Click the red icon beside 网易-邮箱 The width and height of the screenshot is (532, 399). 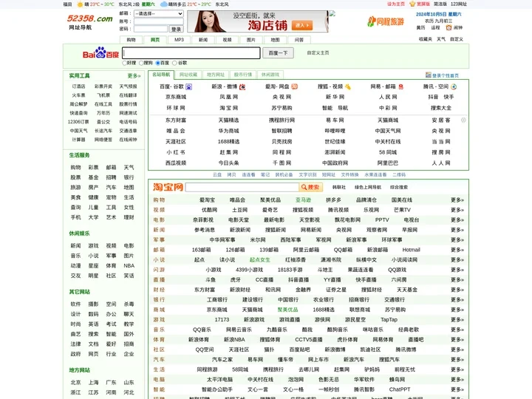[x=401, y=87]
